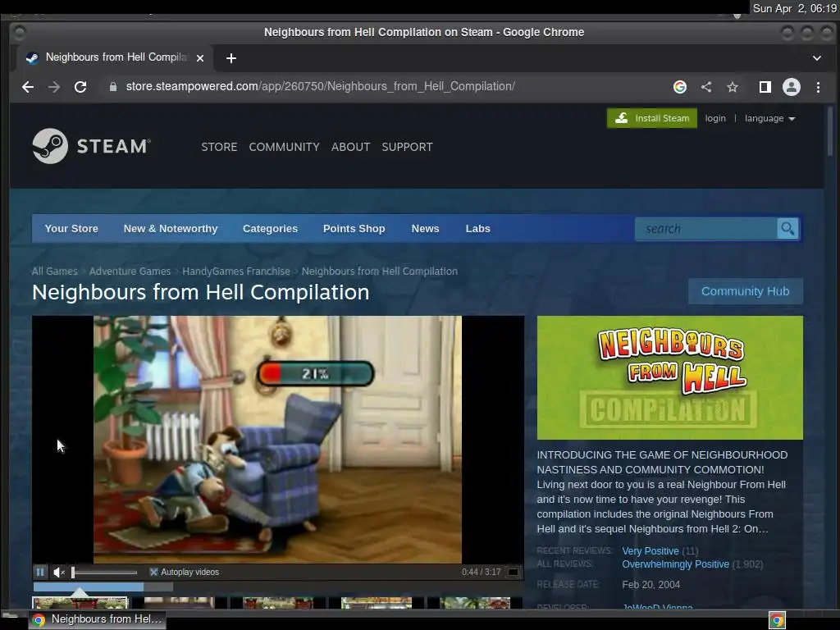Pause the trailer video
Screen dimensions: 840x630
point(40,572)
